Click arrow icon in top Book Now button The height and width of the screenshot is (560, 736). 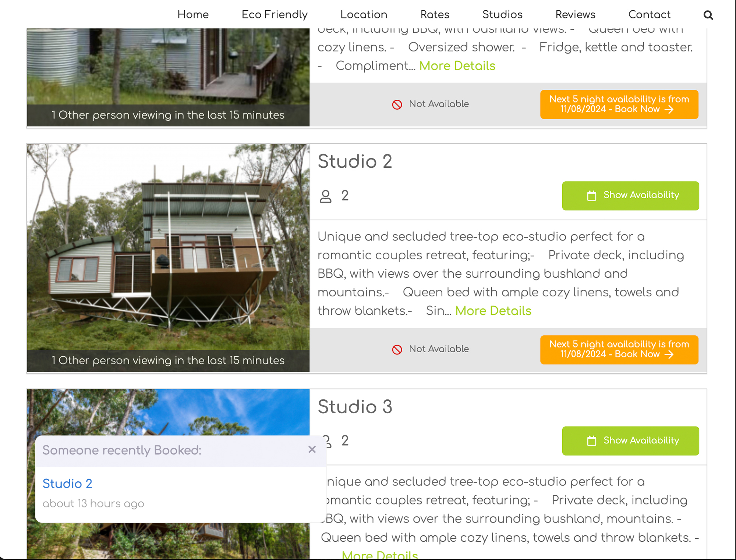tap(669, 109)
